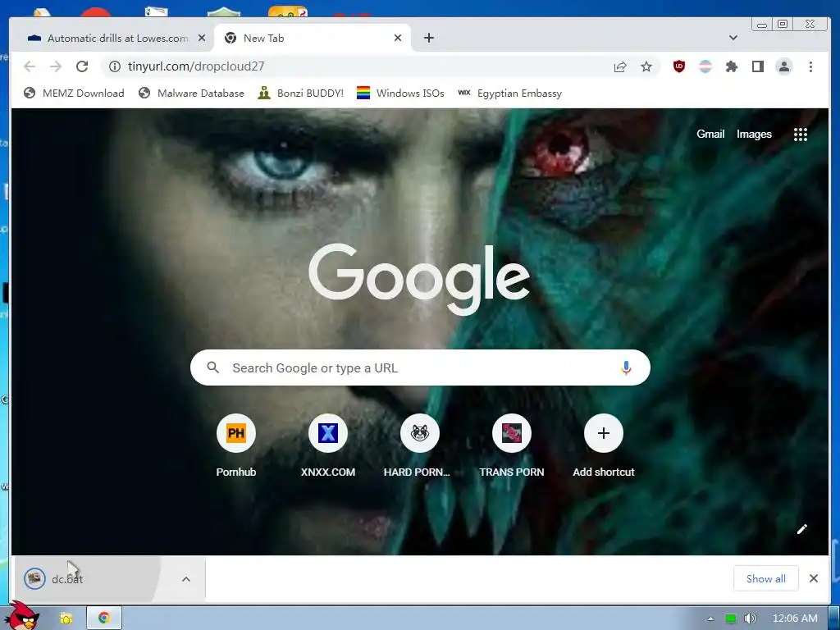Select Chrome in the taskbar
Image resolution: width=840 pixels, height=630 pixels.
[x=104, y=619]
